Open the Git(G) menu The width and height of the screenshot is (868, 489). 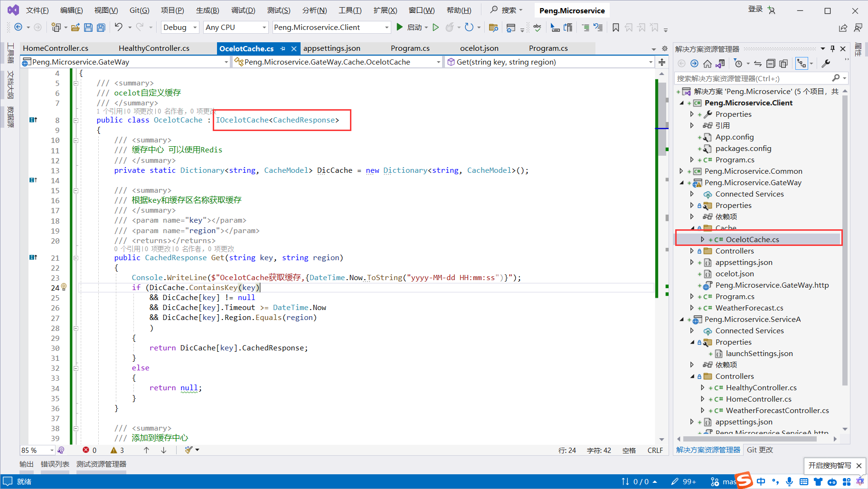[x=139, y=10]
